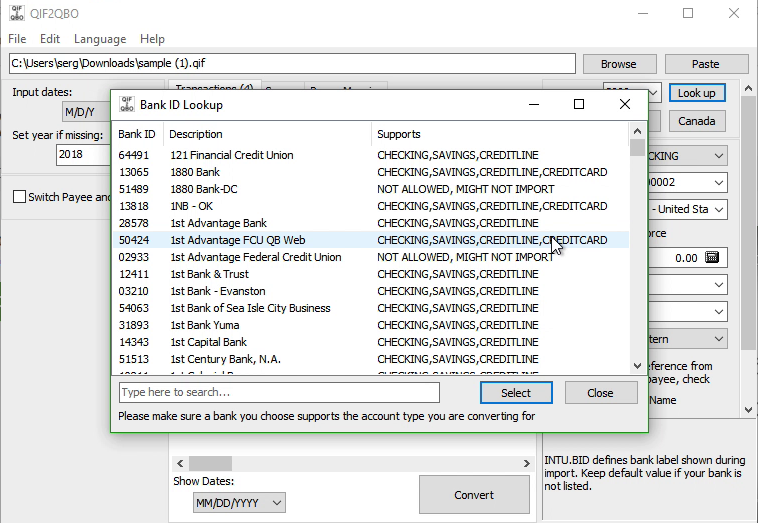This screenshot has height=523, width=758.
Task: Click the Canada button
Action: 697,121
